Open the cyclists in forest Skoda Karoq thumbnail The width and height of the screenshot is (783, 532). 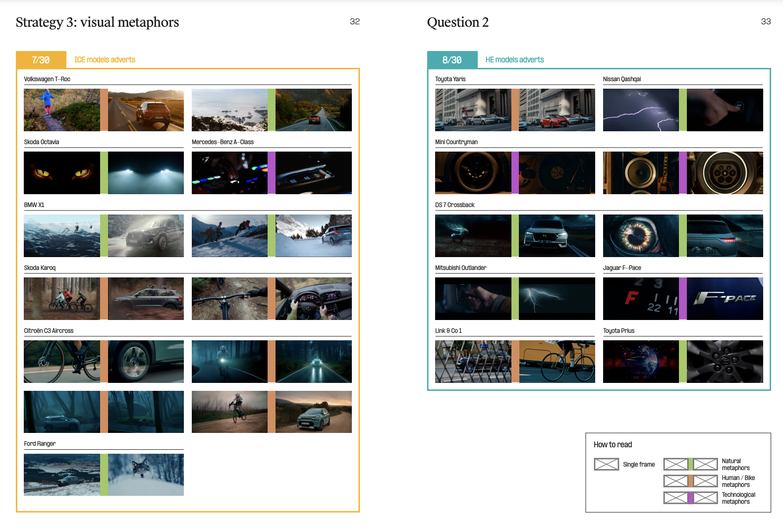click(62, 299)
